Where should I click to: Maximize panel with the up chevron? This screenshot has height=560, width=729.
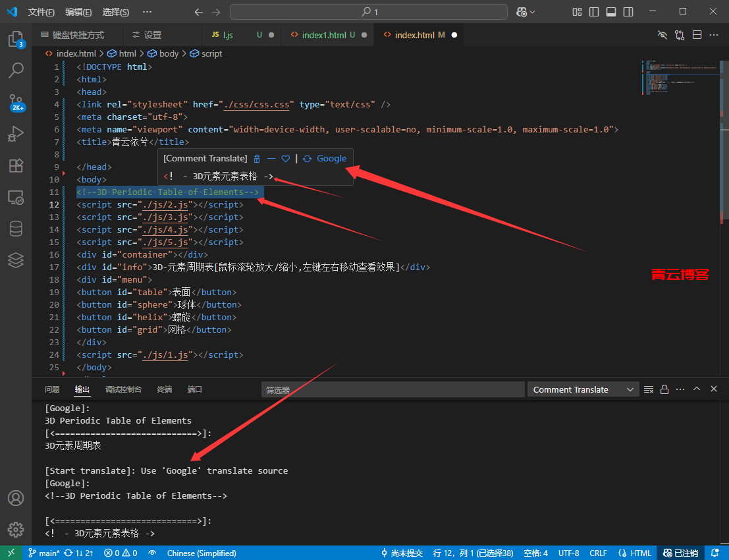point(697,389)
